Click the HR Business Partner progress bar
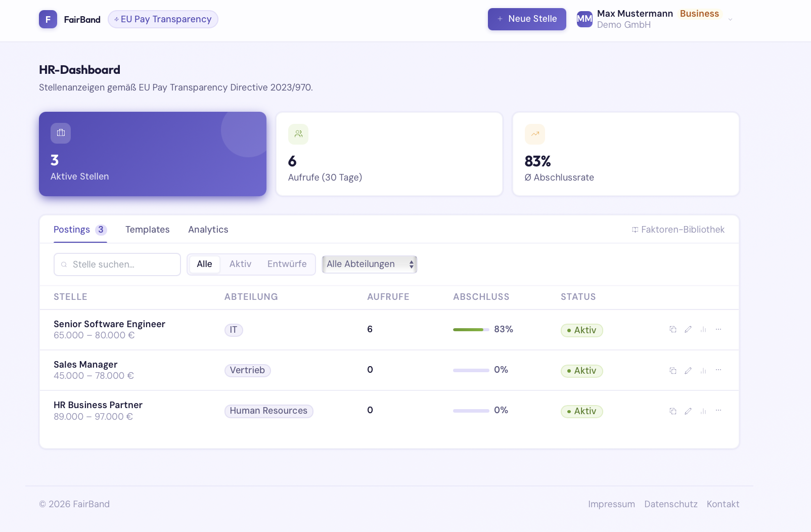Viewport: 811px width, 532px height. 471,411
